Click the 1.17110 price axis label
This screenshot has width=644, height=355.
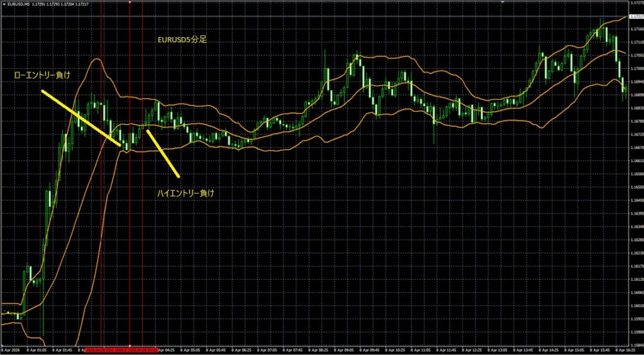(636, 42)
